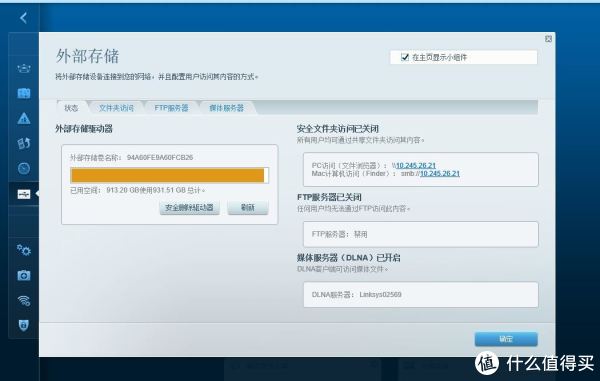This screenshot has height=381, width=600.
Task: Switch to the 文件夹访问 tab
Action: [116, 108]
